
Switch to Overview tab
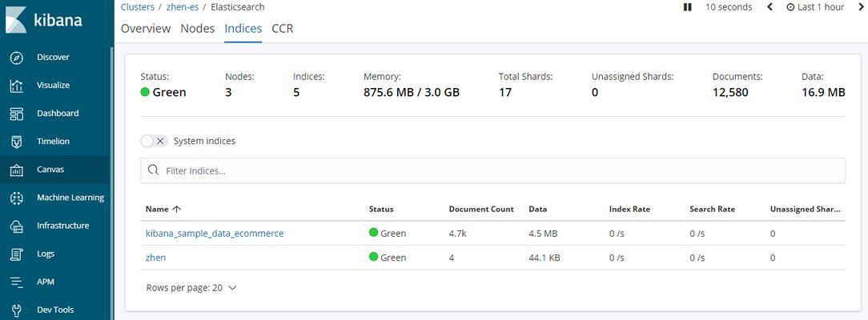[x=146, y=29]
